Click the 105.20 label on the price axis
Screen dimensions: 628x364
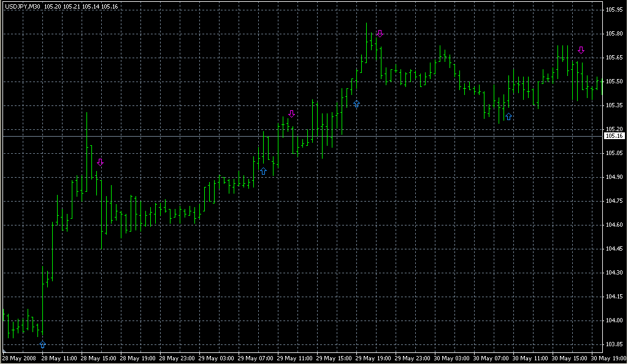pos(614,129)
